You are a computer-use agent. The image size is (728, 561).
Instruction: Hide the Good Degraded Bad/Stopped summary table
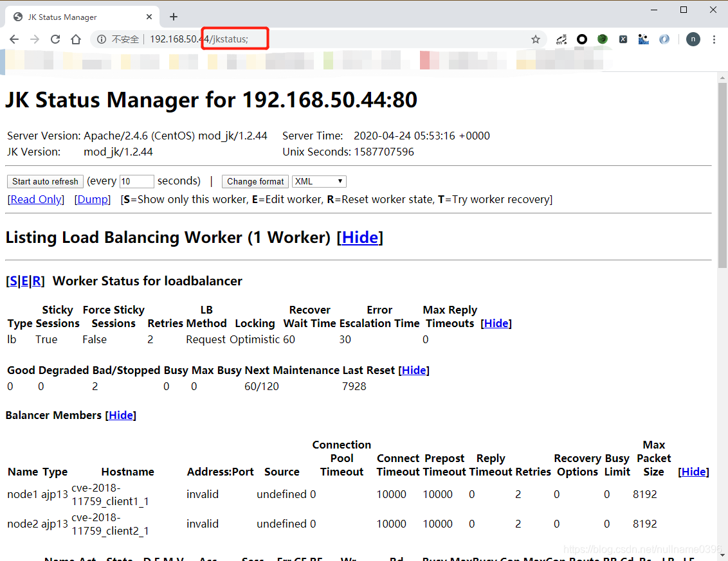pyautogui.click(x=414, y=370)
